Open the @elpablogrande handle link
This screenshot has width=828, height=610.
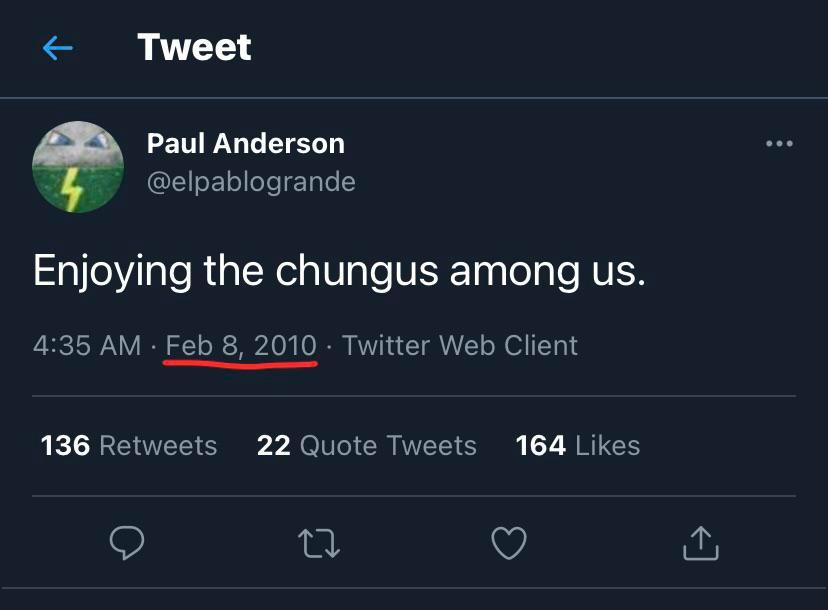(251, 182)
